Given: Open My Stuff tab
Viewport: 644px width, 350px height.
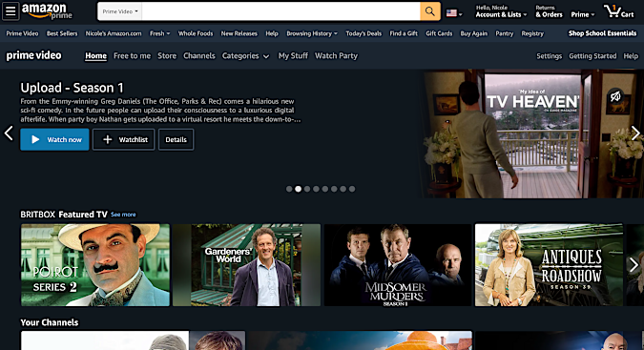Looking at the screenshot, I should pos(293,56).
